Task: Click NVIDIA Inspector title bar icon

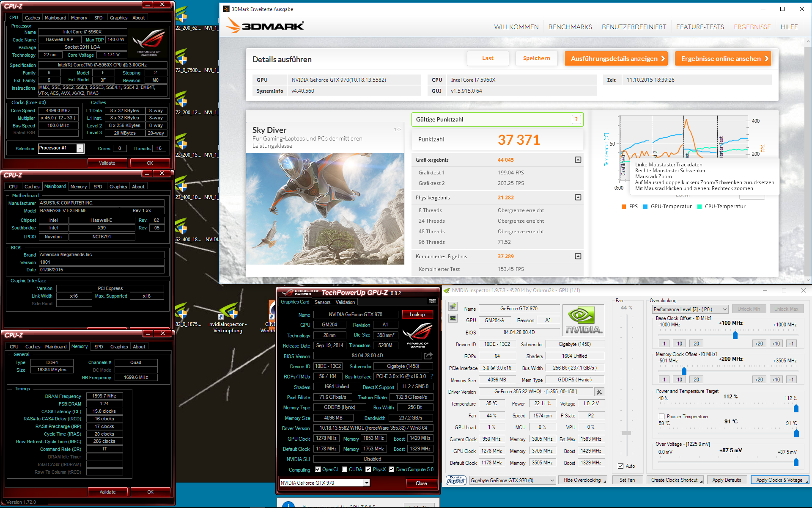Action: [x=446, y=290]
